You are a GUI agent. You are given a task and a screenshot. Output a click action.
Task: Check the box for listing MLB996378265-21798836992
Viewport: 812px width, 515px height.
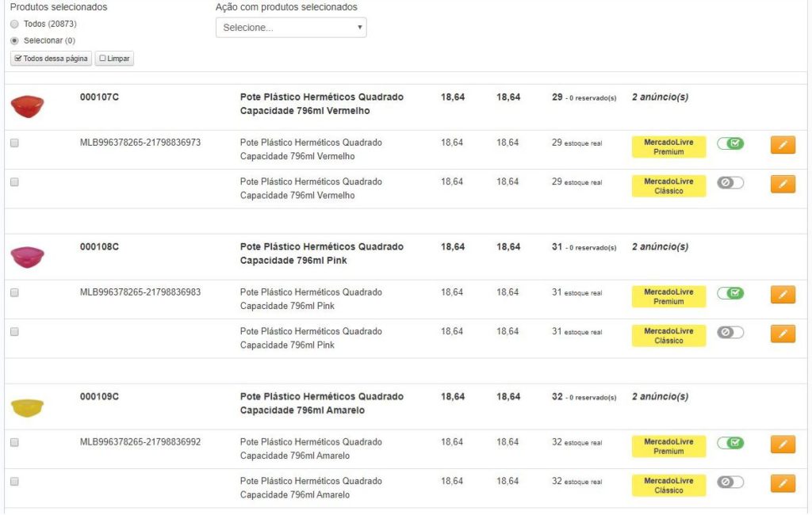(14, 442)
